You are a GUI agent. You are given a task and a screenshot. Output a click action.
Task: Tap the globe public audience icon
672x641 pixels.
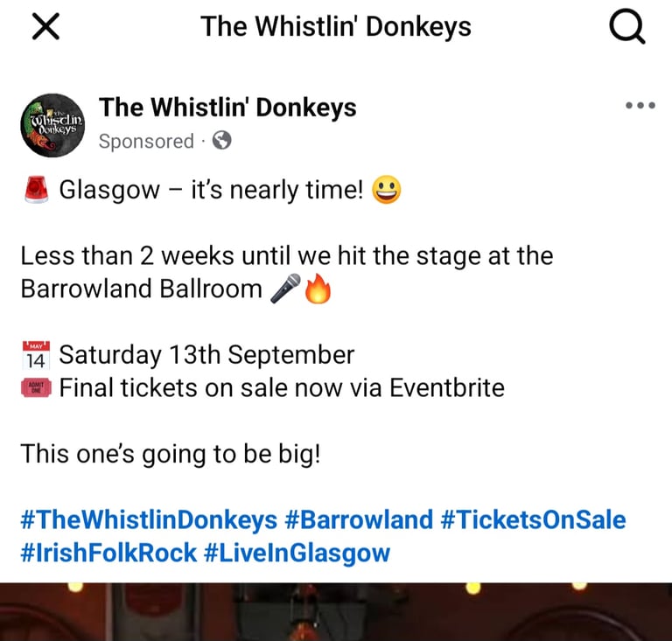[222, 140]
